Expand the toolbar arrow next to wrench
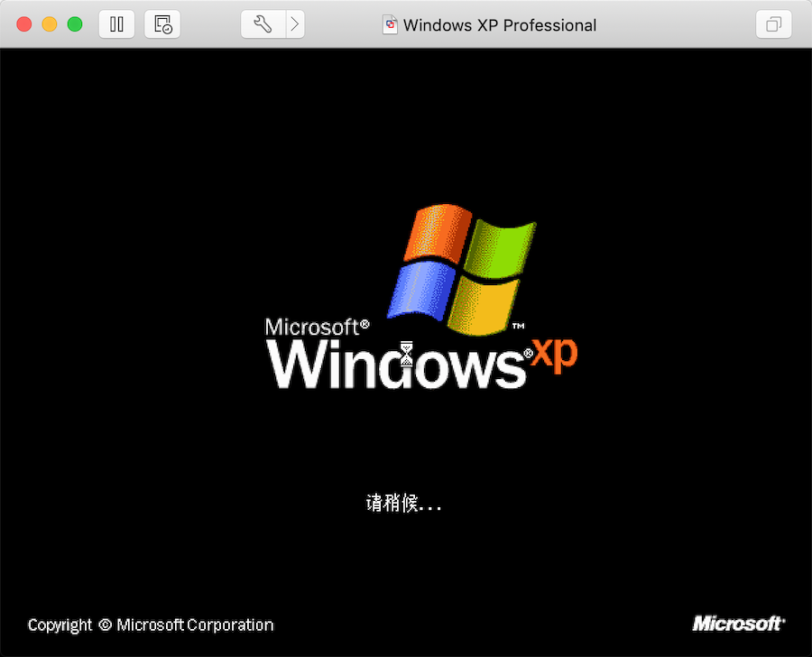 [295, 24]
